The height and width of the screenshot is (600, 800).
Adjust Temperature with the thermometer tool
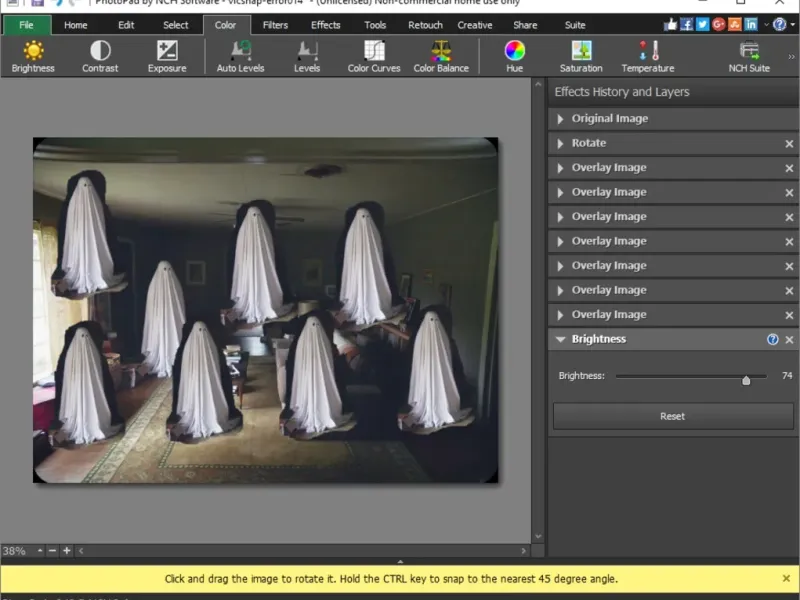click(648, 56)
